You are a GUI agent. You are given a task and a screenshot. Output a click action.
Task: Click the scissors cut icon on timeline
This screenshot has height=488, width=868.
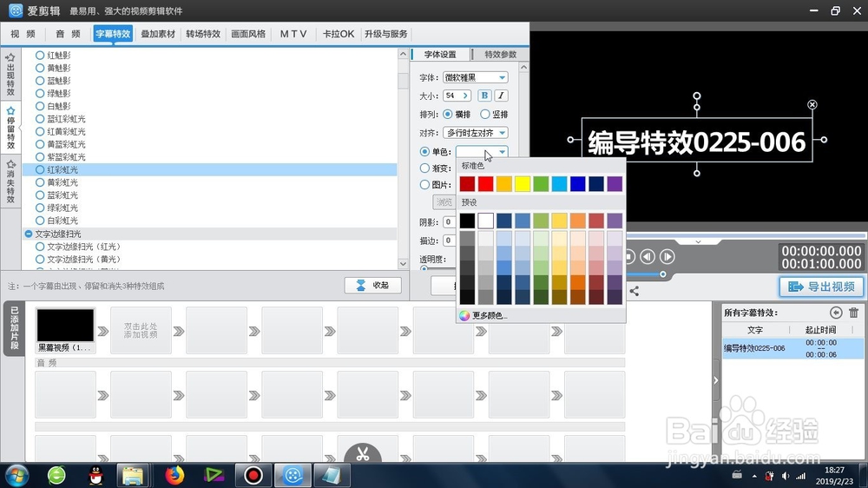pyautogui.click(x=363, y=453)
